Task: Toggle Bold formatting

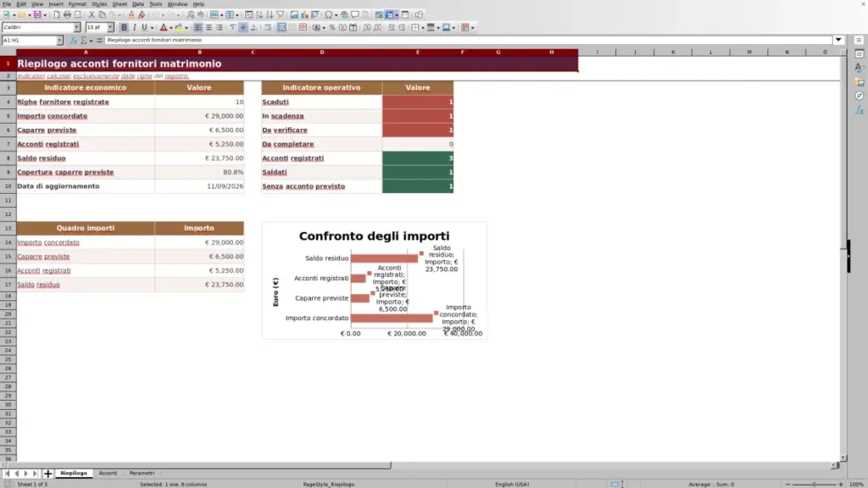Action: pos(124,27)
